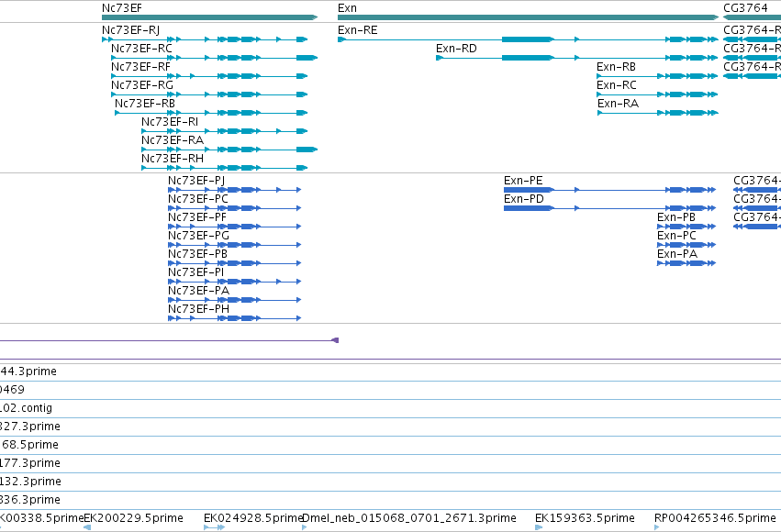The height and width of the screenshot is (532, 781).
Task: Click protein label Exn-PA
Action: pos(677,254)
